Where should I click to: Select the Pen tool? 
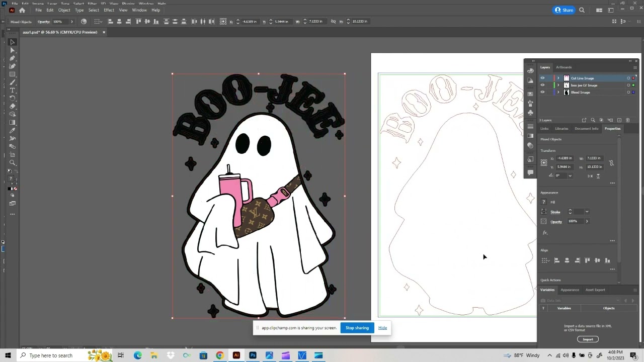pos(13,58)
